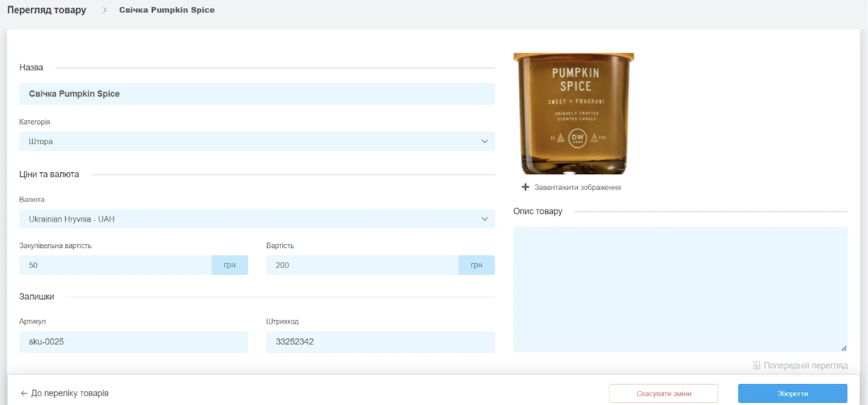The image size is (868, 405).
Task: Click the Назва section heading
Action: pyautogui.click(x=31, y=67)
